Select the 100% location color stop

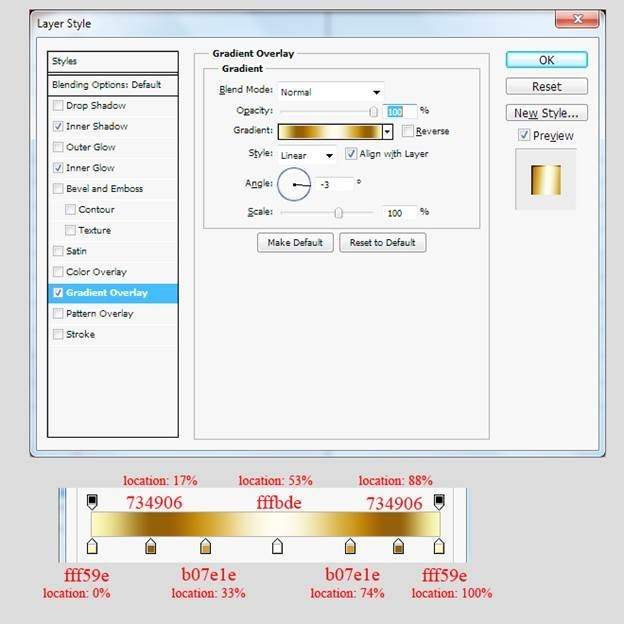point(438,546)
